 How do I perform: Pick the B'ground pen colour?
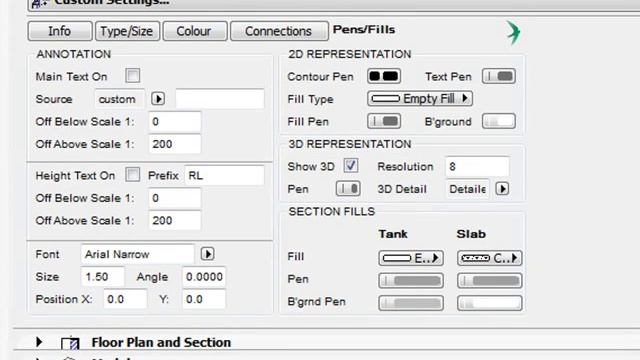tap(499, 121)
